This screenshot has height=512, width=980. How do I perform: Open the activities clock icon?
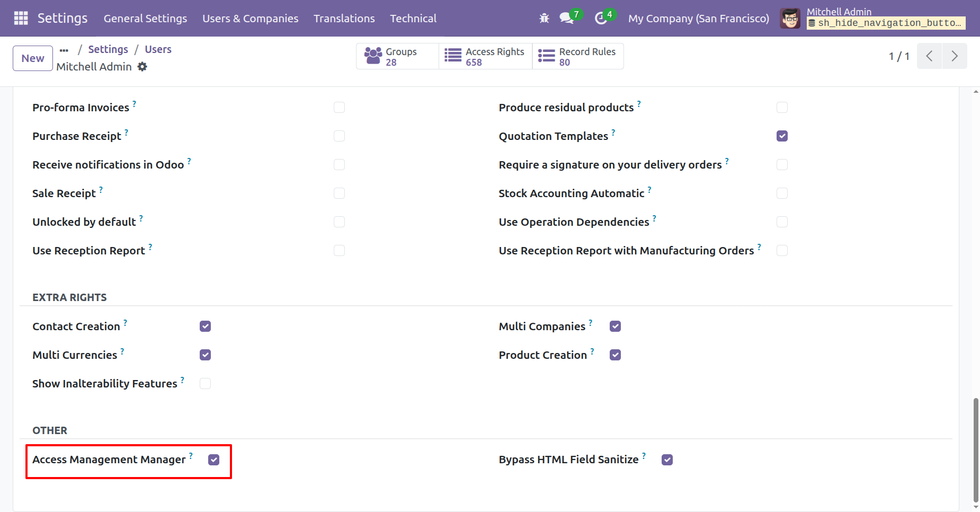pos(601,19)
